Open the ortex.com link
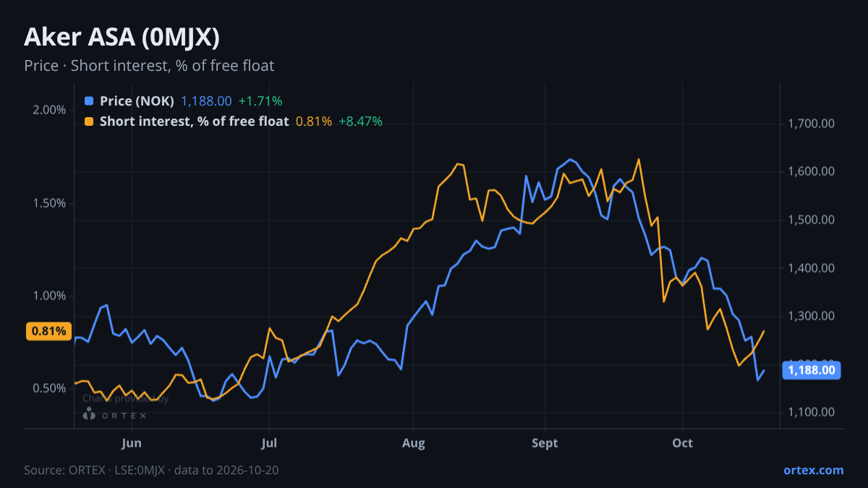Screen dimensions: 868x488 [813, 470]
